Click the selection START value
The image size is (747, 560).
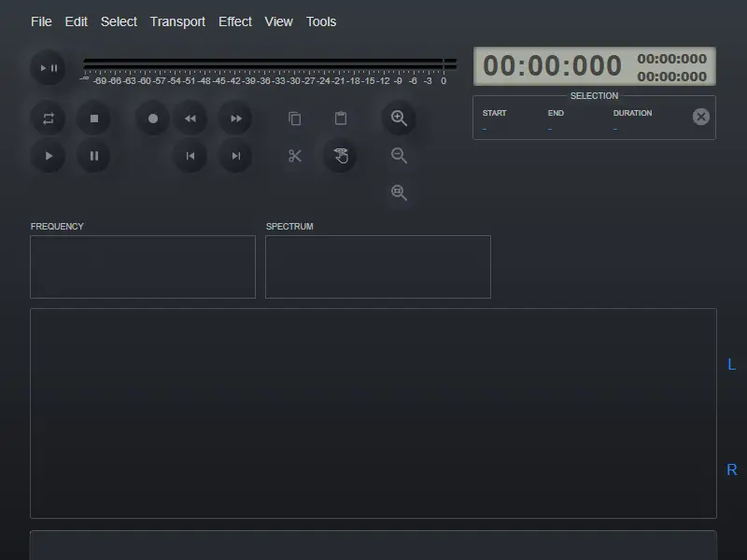(485, 129)
